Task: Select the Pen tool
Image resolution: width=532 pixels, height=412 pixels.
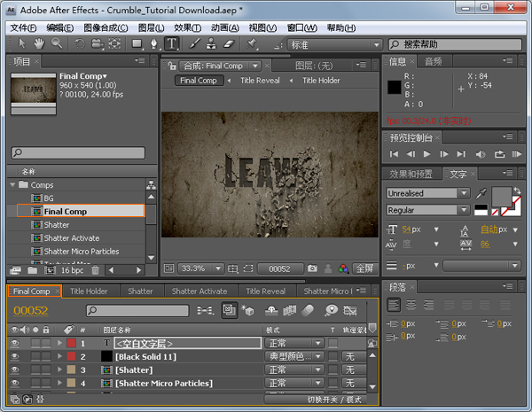Action: click(154, 43)
